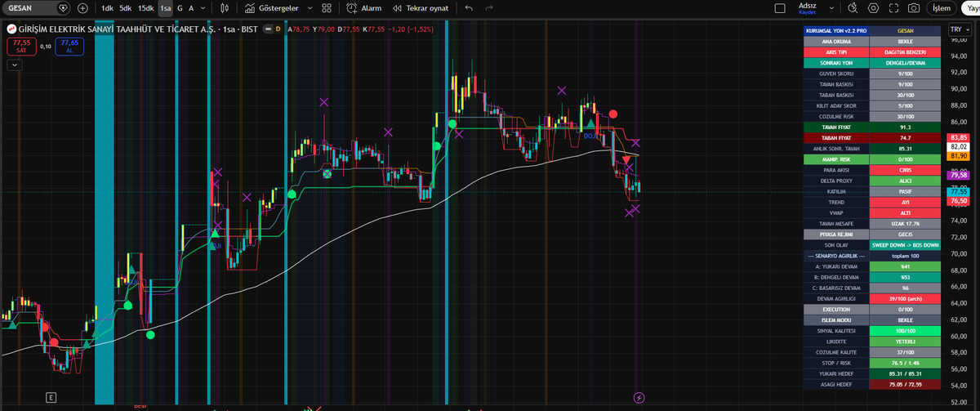Click the white 82,02 price label
This screenshot has width=980, height=411.
958,146
